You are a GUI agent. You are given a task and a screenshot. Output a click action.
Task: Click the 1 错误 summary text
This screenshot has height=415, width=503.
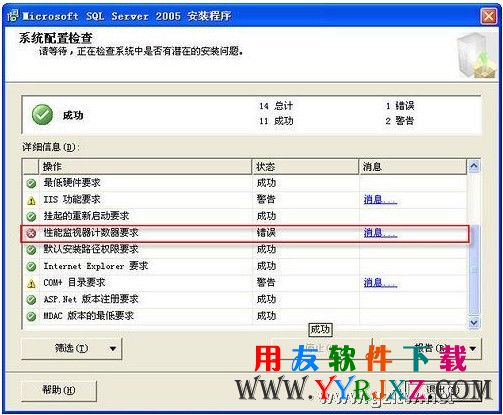point(400,106)
